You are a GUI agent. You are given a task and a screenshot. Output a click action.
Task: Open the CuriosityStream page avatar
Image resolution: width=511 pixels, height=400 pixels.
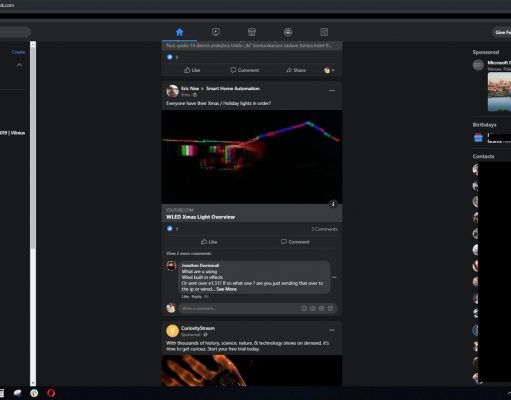tap(172, 331)
